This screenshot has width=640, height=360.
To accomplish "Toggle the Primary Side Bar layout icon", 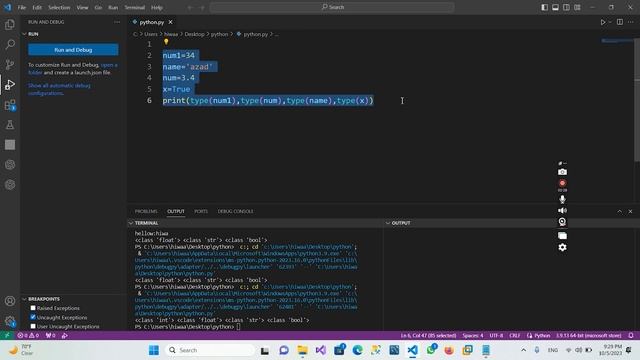I will pyautogui.click(x=544, y=7).
